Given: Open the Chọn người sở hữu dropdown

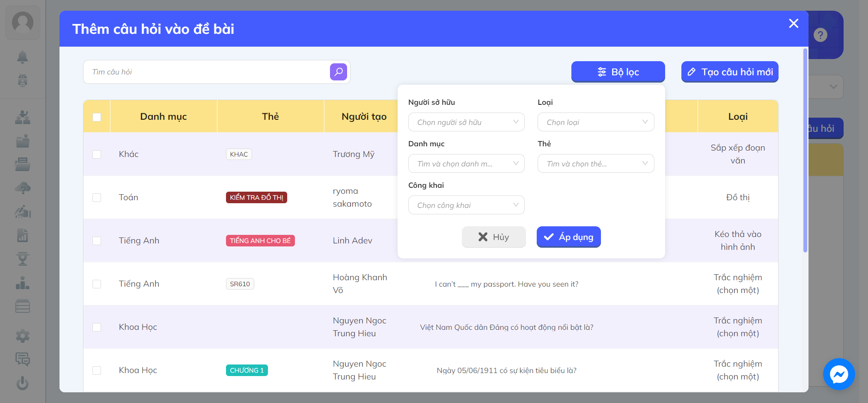Looking at the screenshot, I should pyautogui.click(x=466, y=122).
